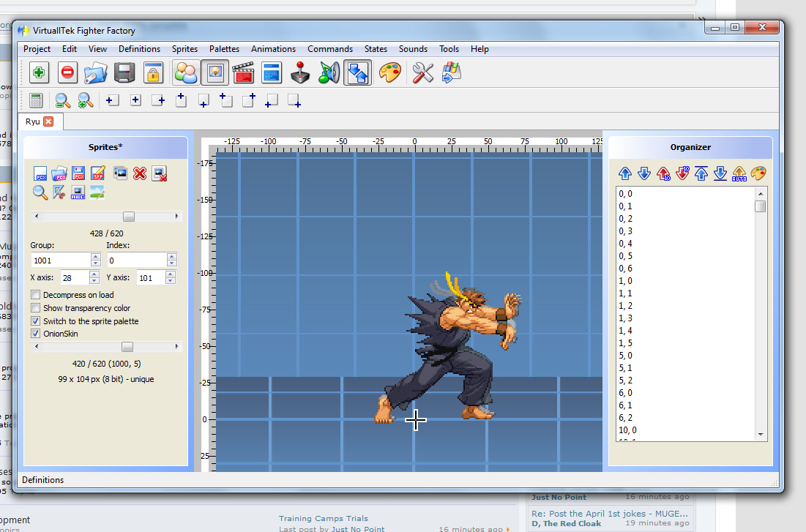Click the ABC image rename icon in Sprites
The height and width of the screenshot is (532, 806).
click(x=78, y=192)
